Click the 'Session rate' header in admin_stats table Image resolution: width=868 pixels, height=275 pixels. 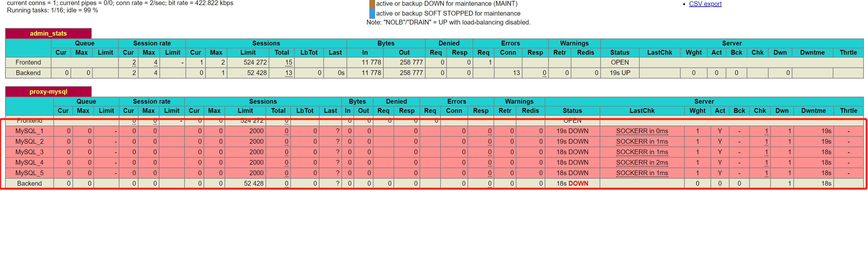(152, 43)
